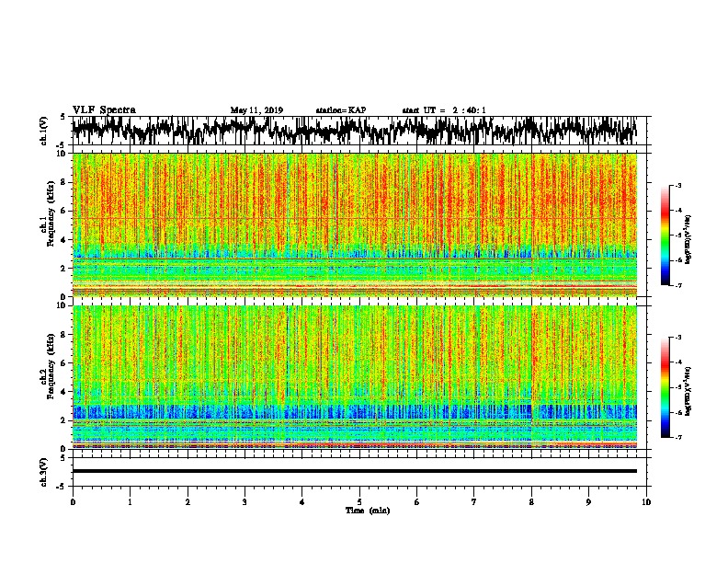The height and width of the screenshot is (563, 728).
Task: Click the "-3" label on ch.1 color bar
Action: (677, 186)
